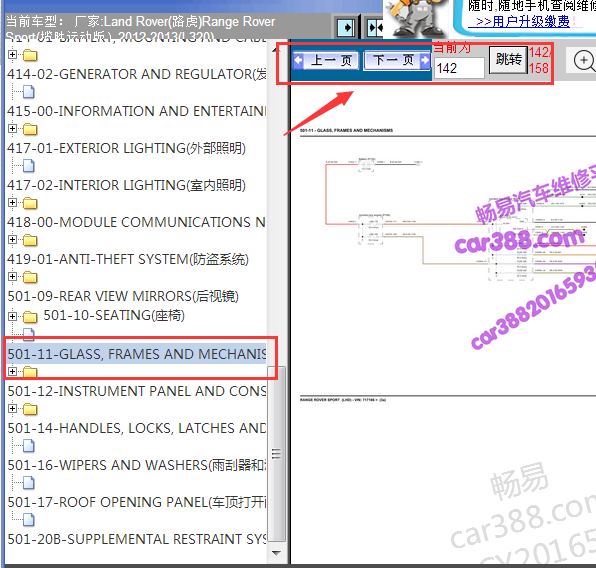The width and height of the screenshot is (596, 568).
Task: Click the single right-arrow panel icon
Action: pyautogui.click(x=346, y=28)
